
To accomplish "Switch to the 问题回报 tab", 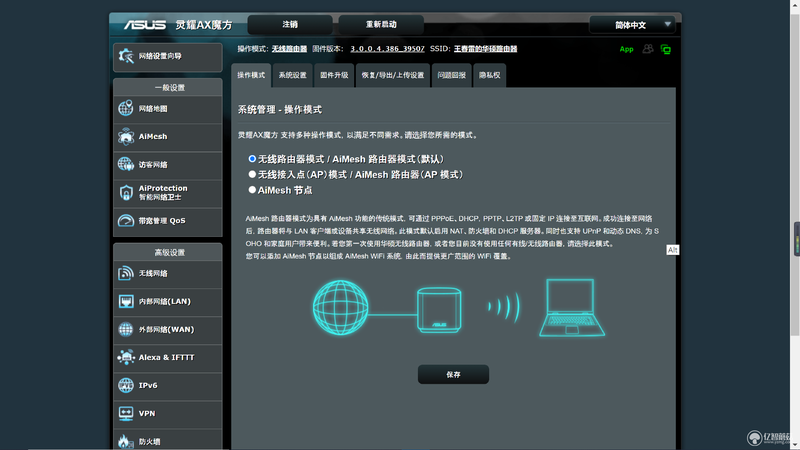I will coord(452,75).
